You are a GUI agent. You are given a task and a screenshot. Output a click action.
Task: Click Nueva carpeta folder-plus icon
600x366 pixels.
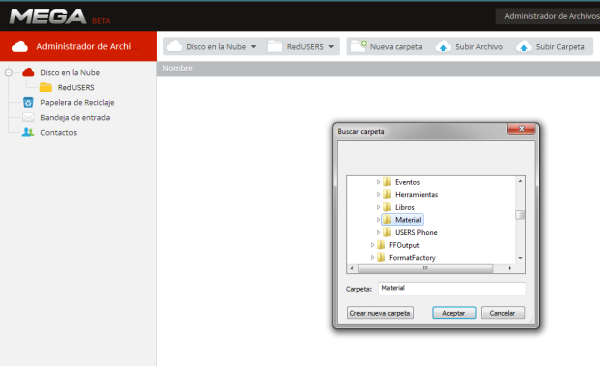point(359,46)
